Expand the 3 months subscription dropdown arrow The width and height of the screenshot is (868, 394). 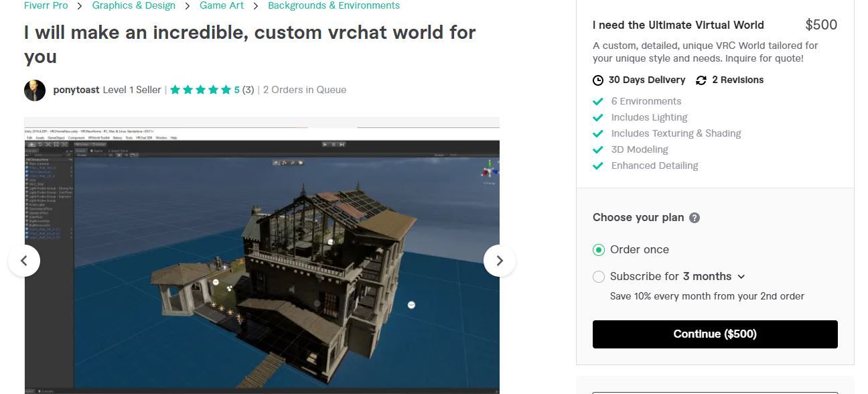(741, 277)
